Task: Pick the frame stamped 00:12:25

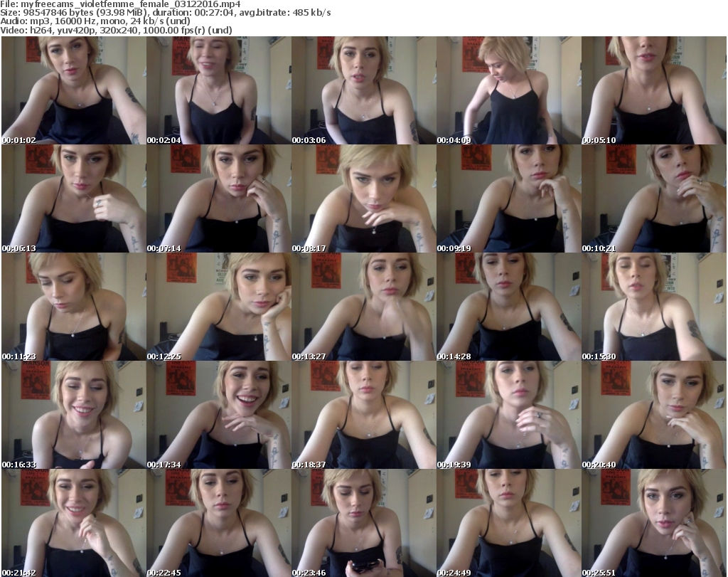Action: pos(219,307)
